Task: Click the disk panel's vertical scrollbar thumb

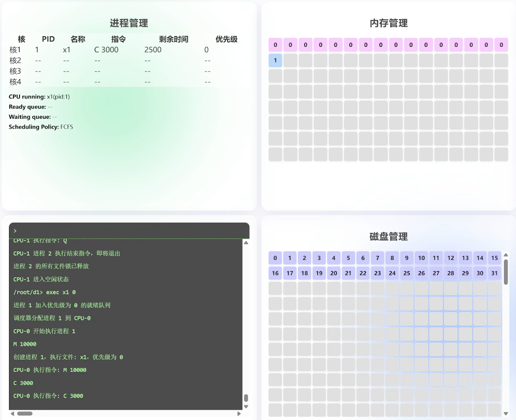Action: click(x=506, y=272)
